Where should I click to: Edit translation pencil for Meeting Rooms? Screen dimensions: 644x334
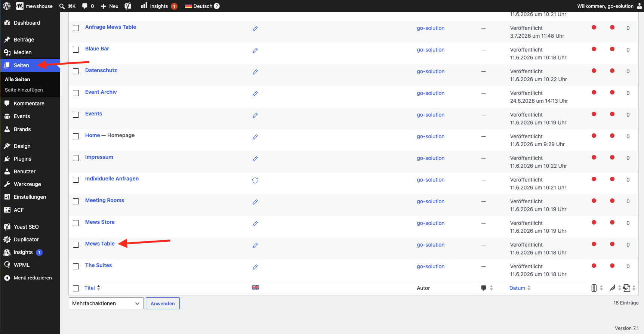coord(255,202)
